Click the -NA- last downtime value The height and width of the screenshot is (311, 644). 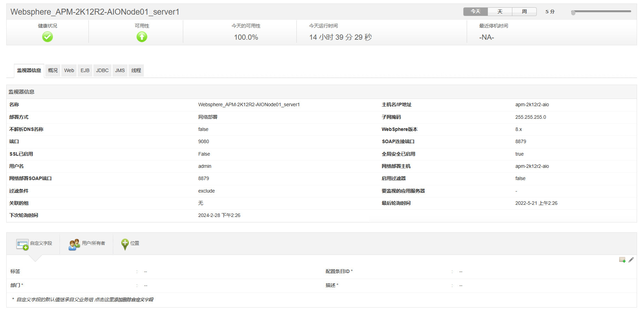pos(487,37)
